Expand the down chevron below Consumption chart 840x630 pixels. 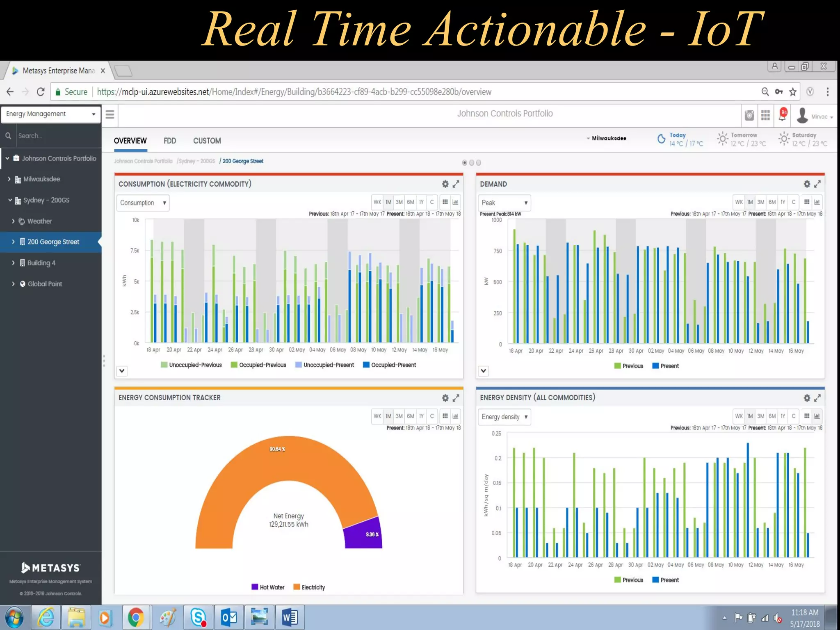[122, 371]
